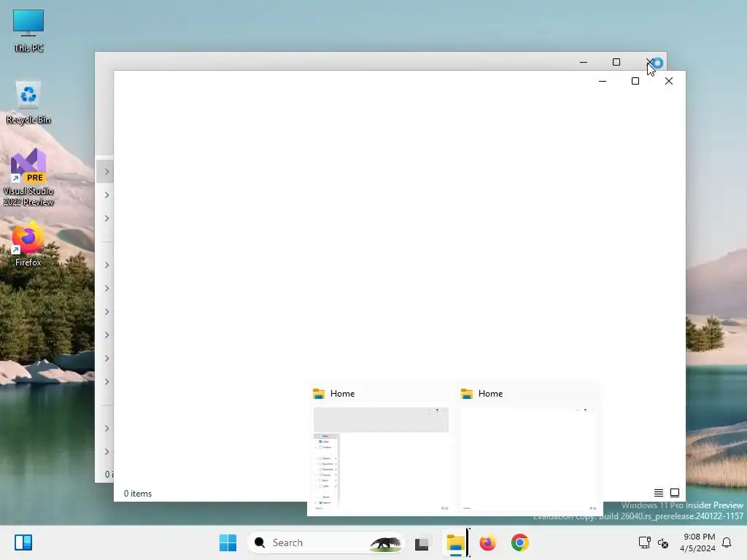Click the taskbar Search box

coord(325,542)
